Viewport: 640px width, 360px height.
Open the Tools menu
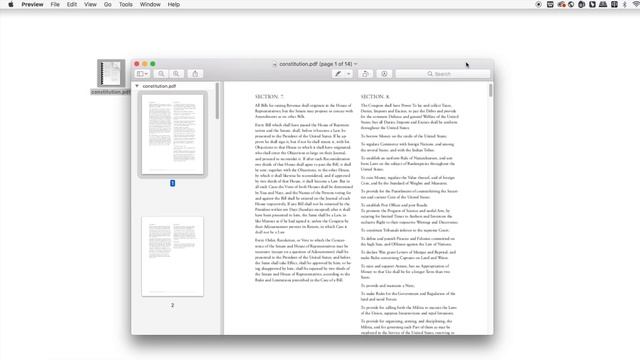click(126, 4)
